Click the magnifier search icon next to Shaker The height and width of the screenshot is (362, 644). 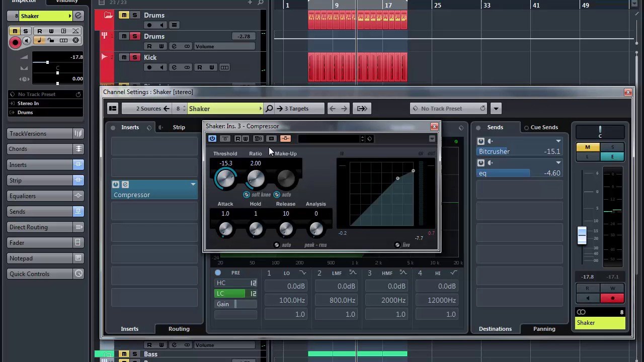click(269, 109)
